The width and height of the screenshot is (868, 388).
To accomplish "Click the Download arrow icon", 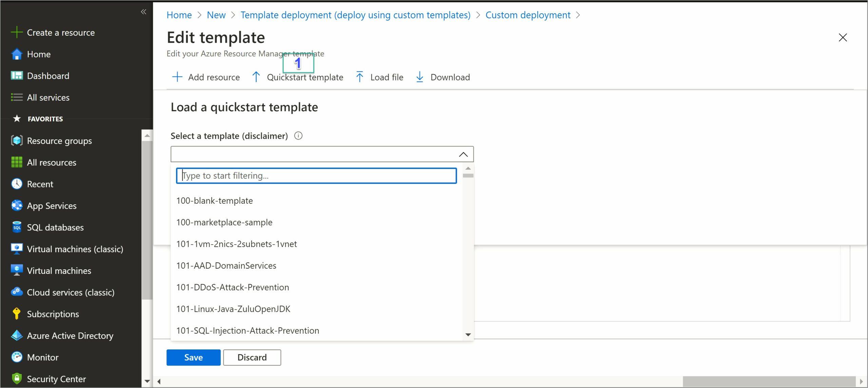I will click(420, 77).
